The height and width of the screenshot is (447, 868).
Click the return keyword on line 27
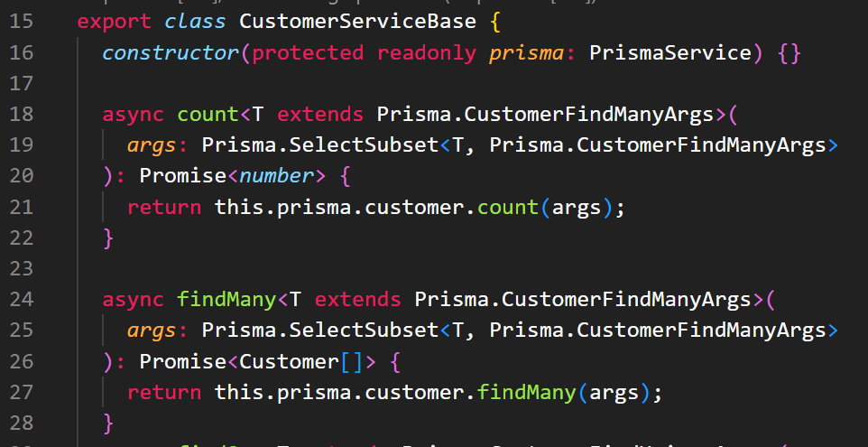(164, 394)
